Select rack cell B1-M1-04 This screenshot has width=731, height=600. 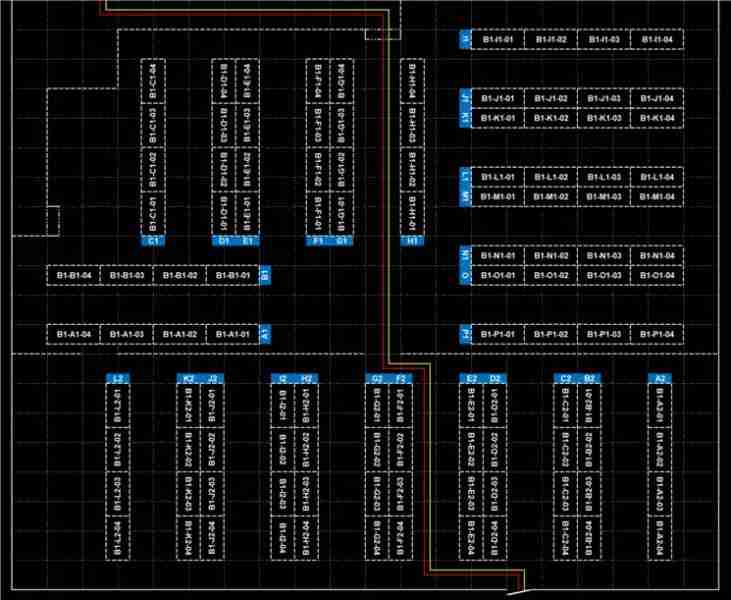tap(657, 197)
